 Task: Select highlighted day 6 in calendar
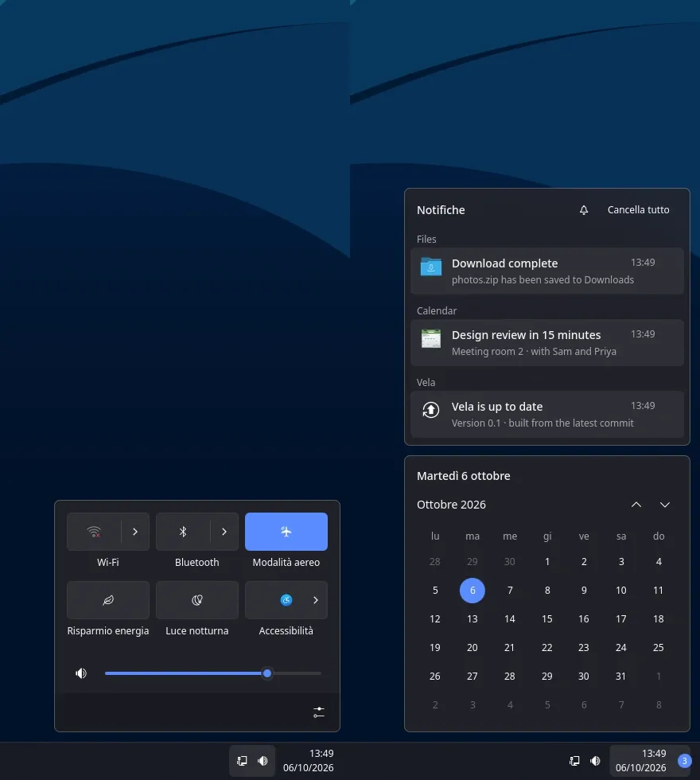tap(472, 591)
